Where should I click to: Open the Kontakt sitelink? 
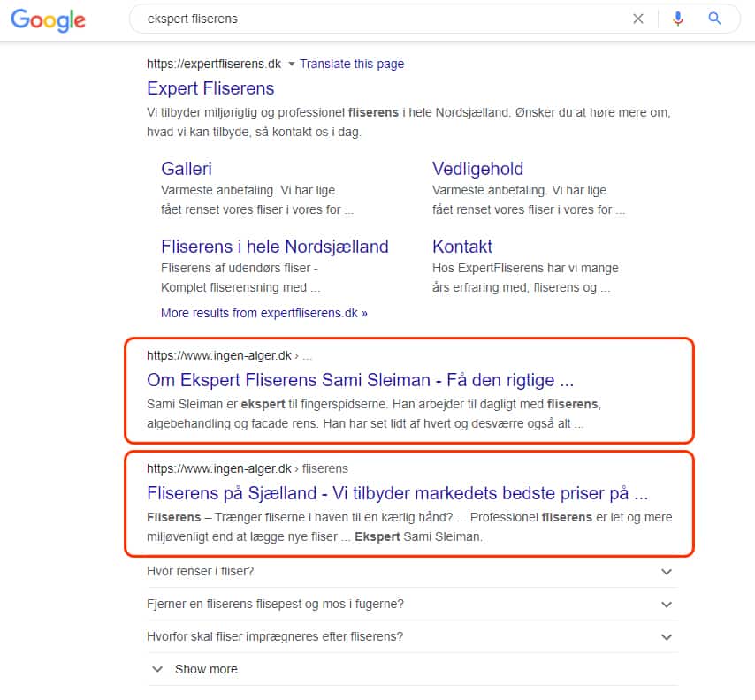click(462, 247)
